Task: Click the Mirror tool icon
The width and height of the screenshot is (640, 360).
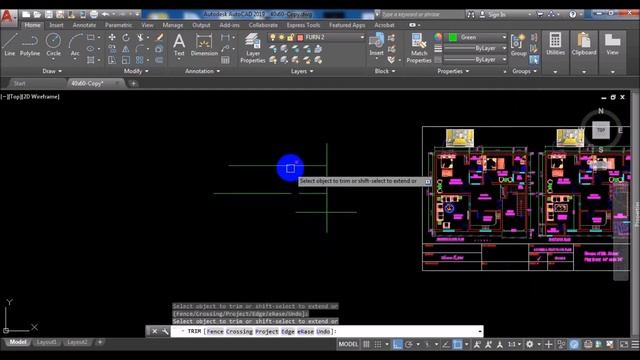Action: pyautogui.click(x=126, y=49)
